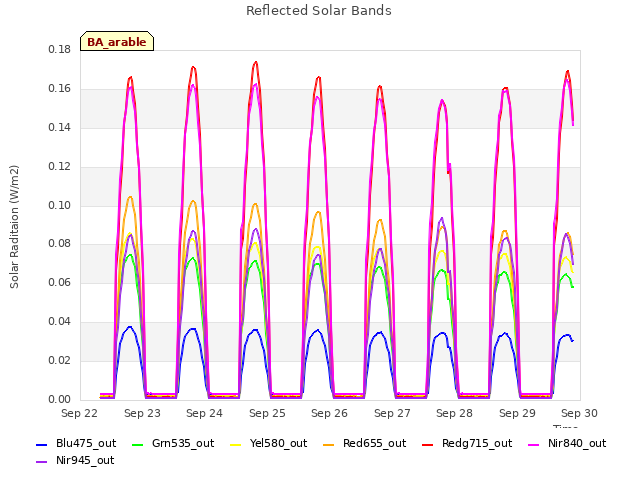This screenshot has width=640, height=480.
Task: Click the Sep 24 x-axis tick label
Action: click(x=204, y=413)
